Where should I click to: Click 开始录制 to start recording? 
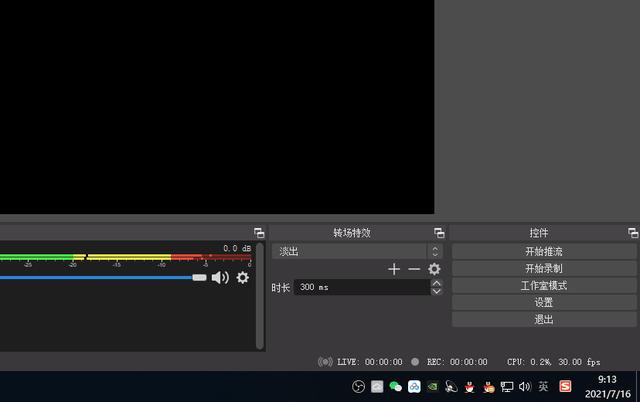coord(544,269)
